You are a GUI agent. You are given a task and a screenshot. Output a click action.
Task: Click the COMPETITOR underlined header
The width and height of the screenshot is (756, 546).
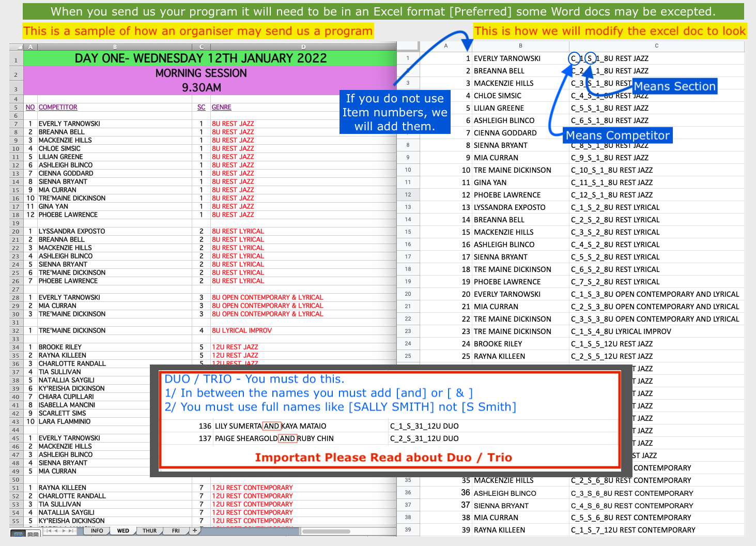[58, 107]
